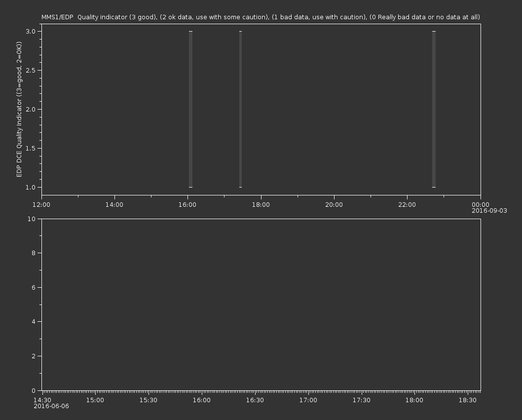Click the data bar just after 16:00
The width and height of the screenshot is (522, 420).
pos(191,109)
